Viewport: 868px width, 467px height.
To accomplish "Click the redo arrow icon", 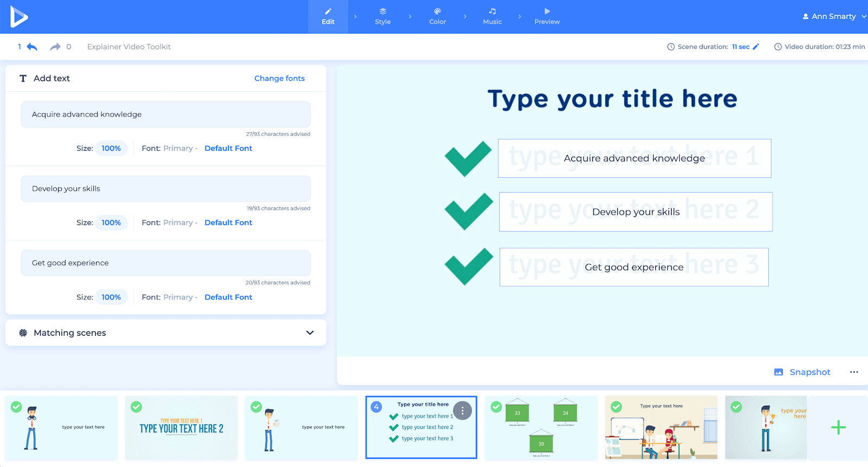I will [x=55, y=47].
